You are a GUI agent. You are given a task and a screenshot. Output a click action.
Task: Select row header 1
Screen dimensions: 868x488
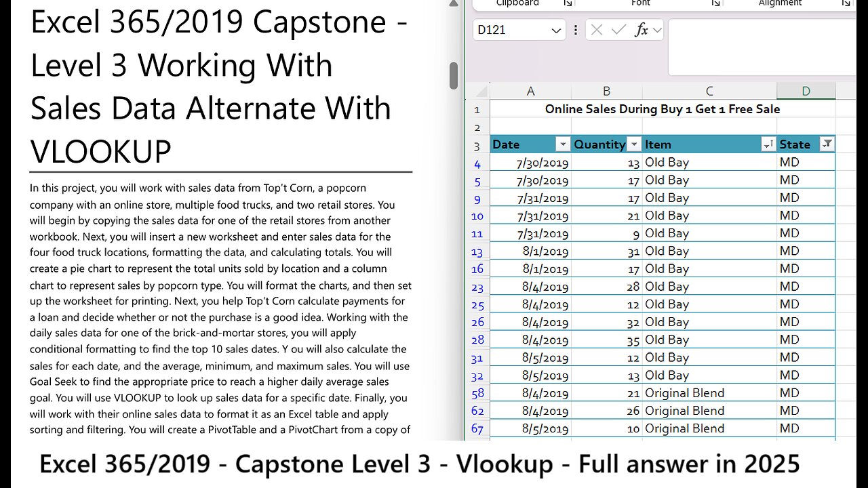pos(477,110)
